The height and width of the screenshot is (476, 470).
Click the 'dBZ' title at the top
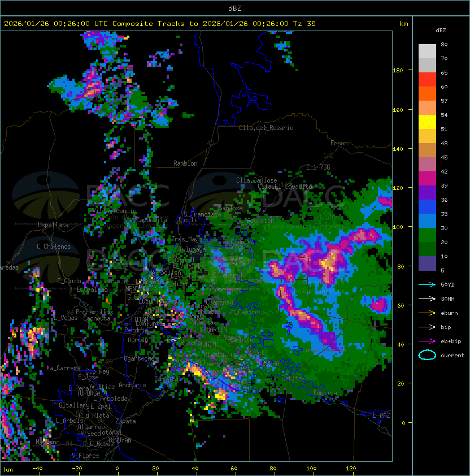235,8
